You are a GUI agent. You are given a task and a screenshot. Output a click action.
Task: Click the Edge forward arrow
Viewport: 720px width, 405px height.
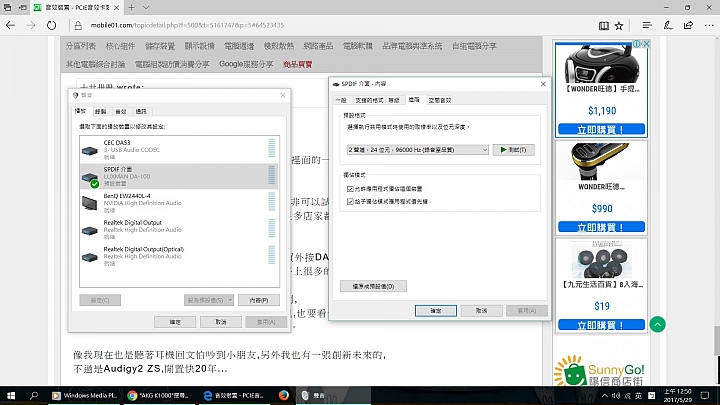[x=31, y=25]
